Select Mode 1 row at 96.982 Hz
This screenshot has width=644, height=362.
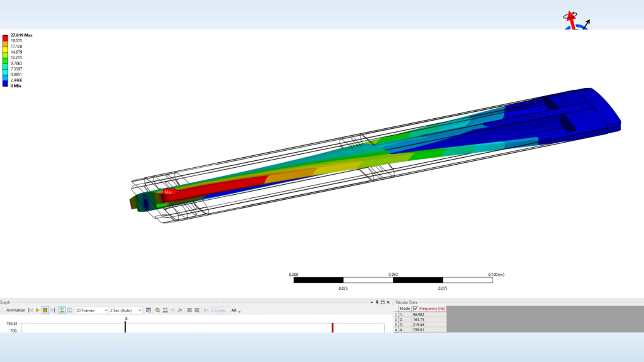click(418, 314)
